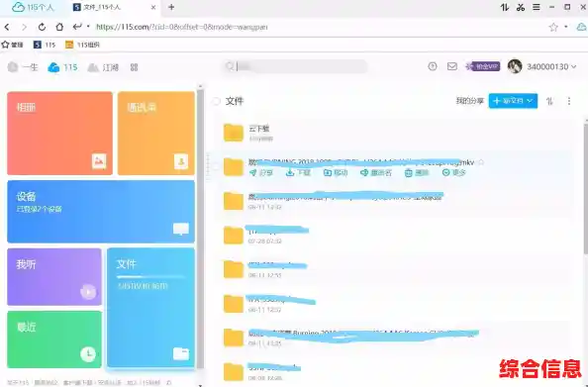Open the 115 bookmark in bookmarks bar
Screen dimensions: 588x387
tap(45, 45)
